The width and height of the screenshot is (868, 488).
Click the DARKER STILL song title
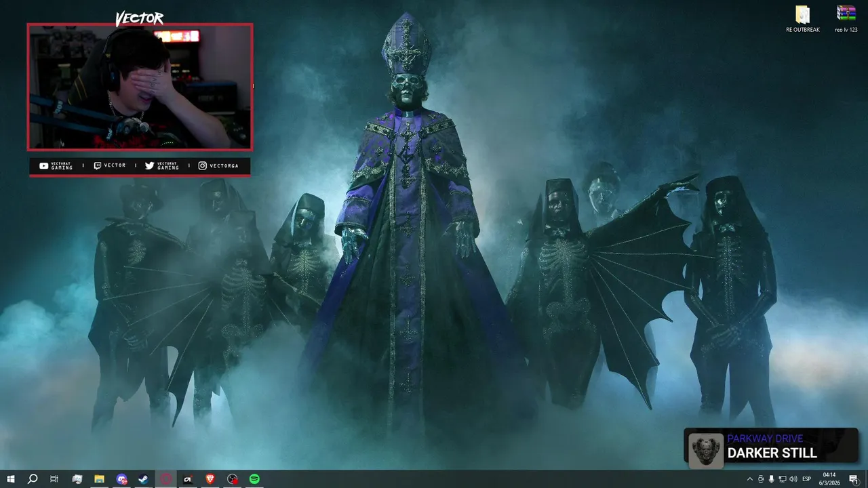click(772, 453)
